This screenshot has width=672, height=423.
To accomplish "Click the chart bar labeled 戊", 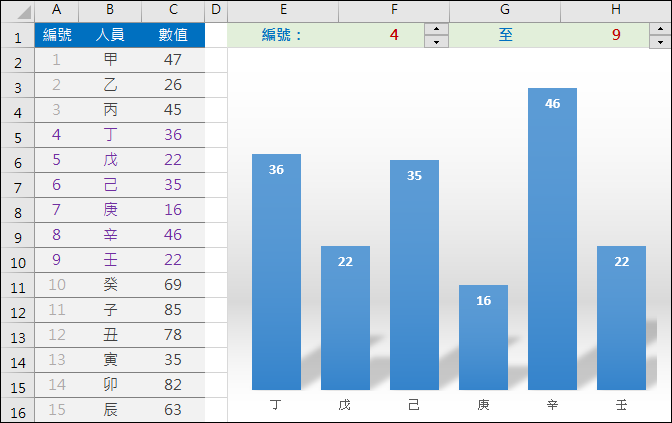I will point(345,318).
